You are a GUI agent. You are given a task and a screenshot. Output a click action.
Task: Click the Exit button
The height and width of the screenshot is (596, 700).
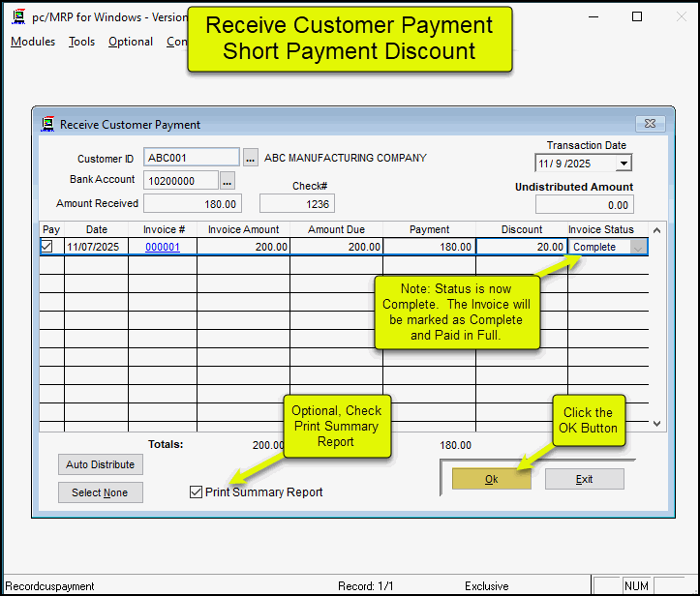584,479
